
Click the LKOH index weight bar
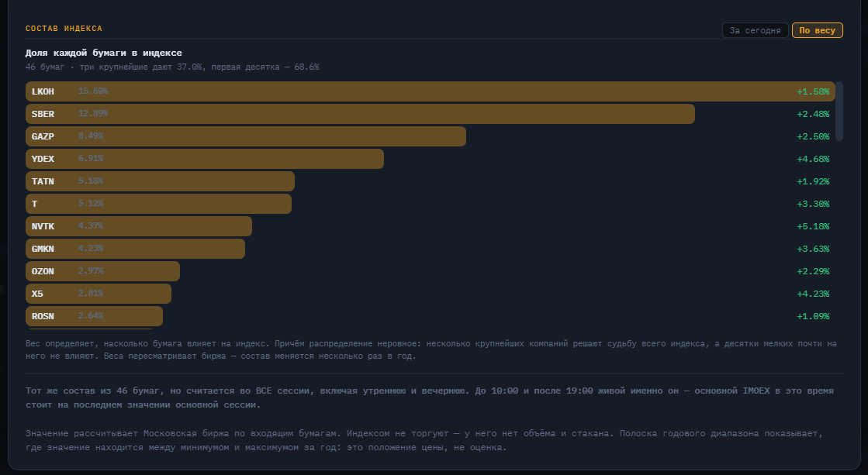431,91
